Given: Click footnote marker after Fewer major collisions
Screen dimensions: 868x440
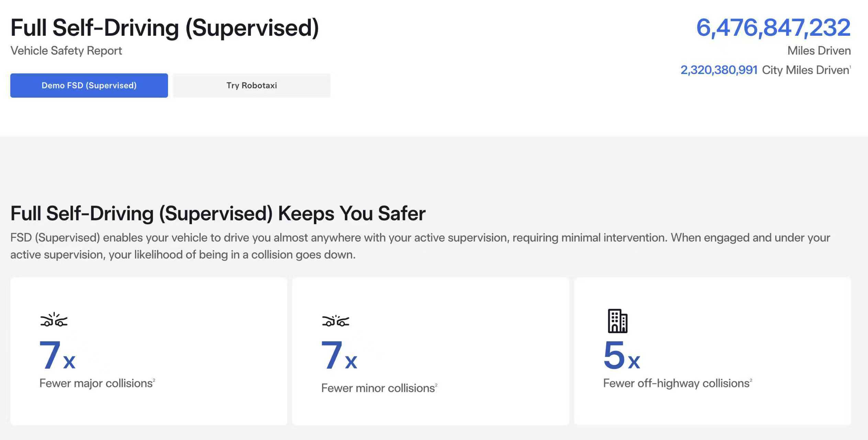Looking at the screenshot, I should (154, 380).
